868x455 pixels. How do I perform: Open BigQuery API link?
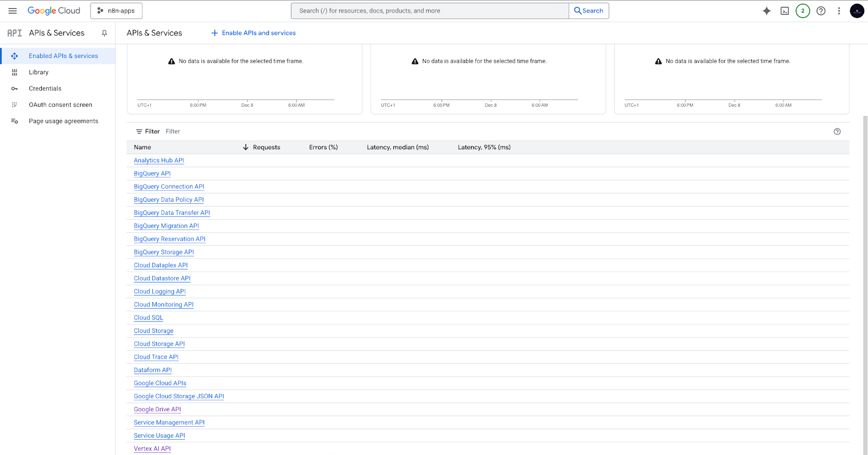[152, 174]
